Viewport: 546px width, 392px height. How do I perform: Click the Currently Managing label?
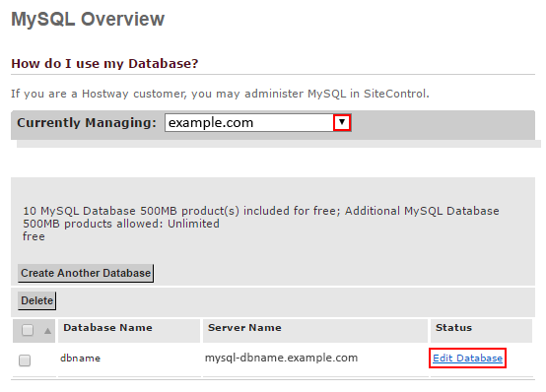pyautogui.click(x=87, y=122)
